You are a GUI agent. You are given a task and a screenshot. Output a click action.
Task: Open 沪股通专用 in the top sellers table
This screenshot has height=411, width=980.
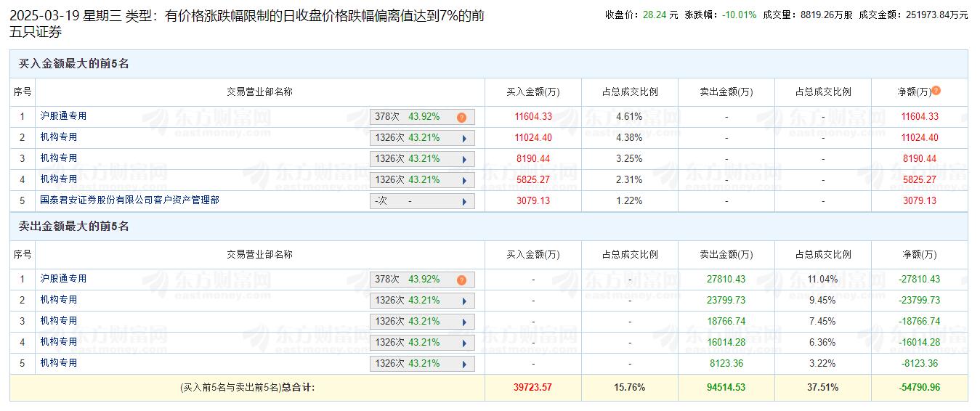(63, 279)
